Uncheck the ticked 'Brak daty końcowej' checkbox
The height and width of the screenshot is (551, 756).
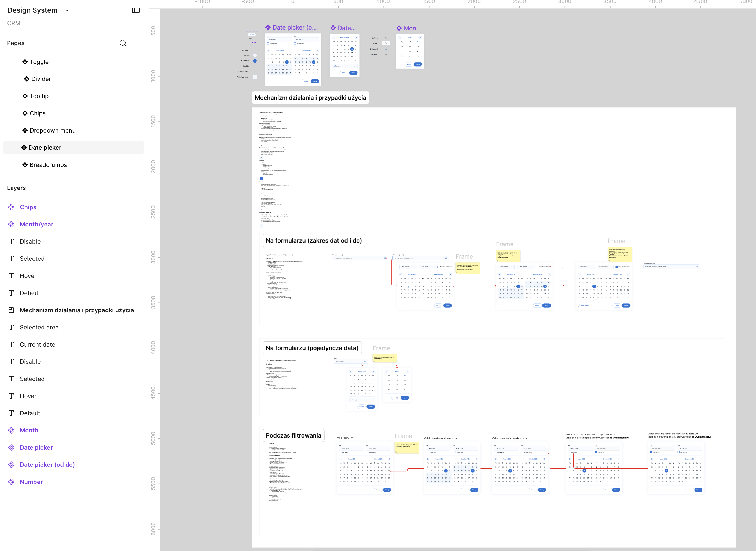[616, 266]
